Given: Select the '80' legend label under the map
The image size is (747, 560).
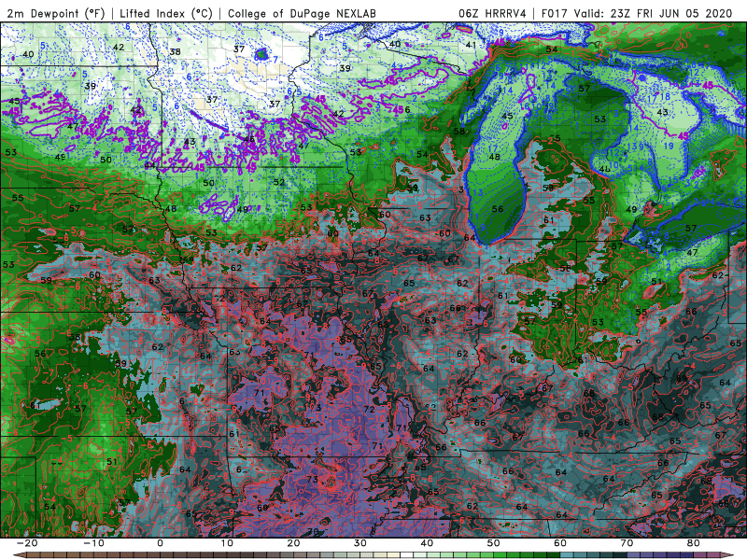Looking at the screenshot, I should [x=694, y=543].
